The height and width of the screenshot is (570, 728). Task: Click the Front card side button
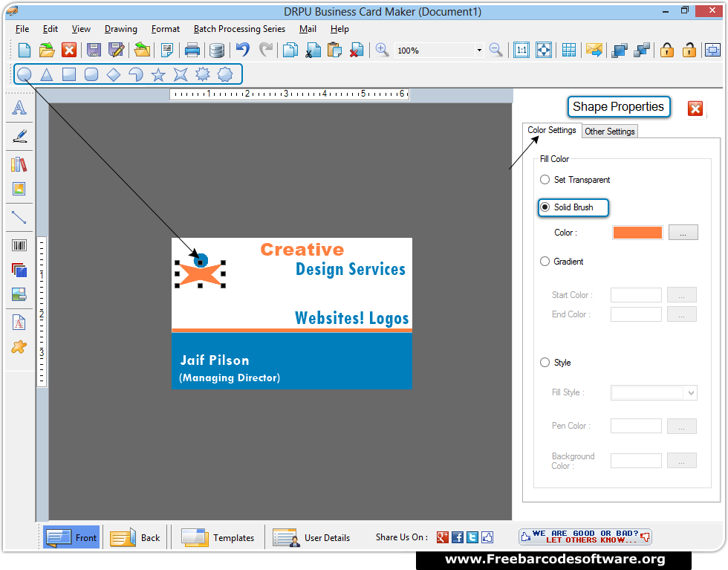tap(71, 537)
